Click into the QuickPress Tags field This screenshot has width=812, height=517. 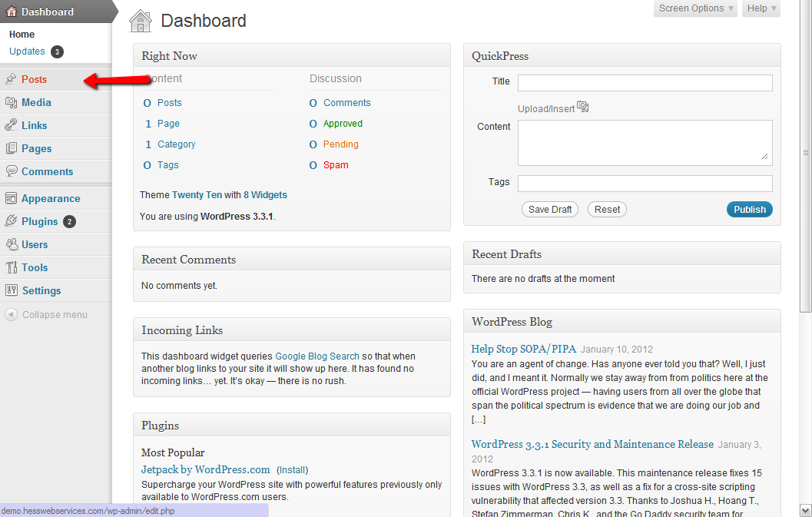click(x=645, y=184)
